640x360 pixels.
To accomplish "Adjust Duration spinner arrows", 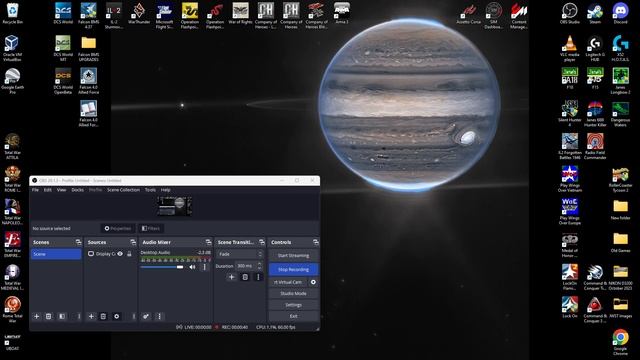I will [x=260, y=266].
